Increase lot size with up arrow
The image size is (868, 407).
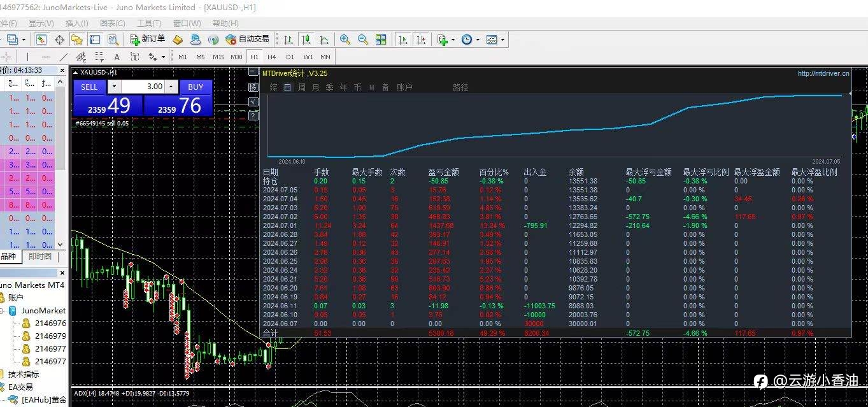pyautogui.click(x=171, y=87)
